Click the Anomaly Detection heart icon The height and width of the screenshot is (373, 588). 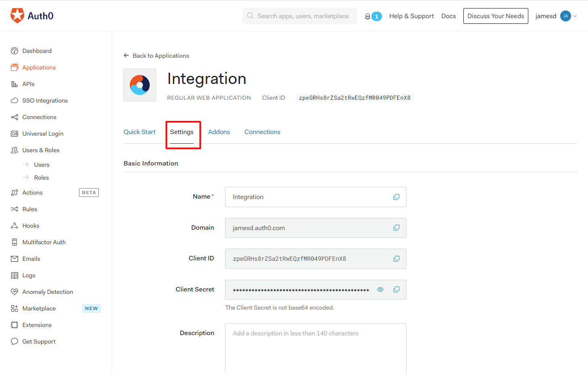(15, 292)
